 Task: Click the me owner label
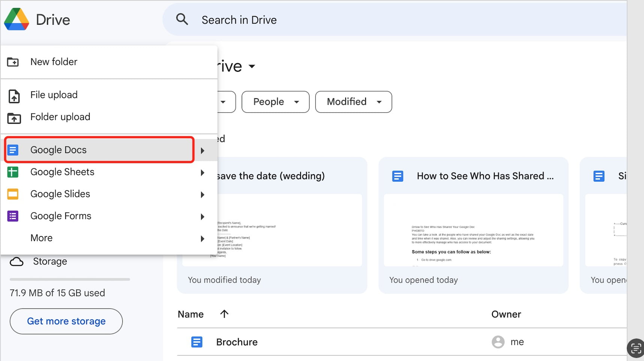click(517, 342)
